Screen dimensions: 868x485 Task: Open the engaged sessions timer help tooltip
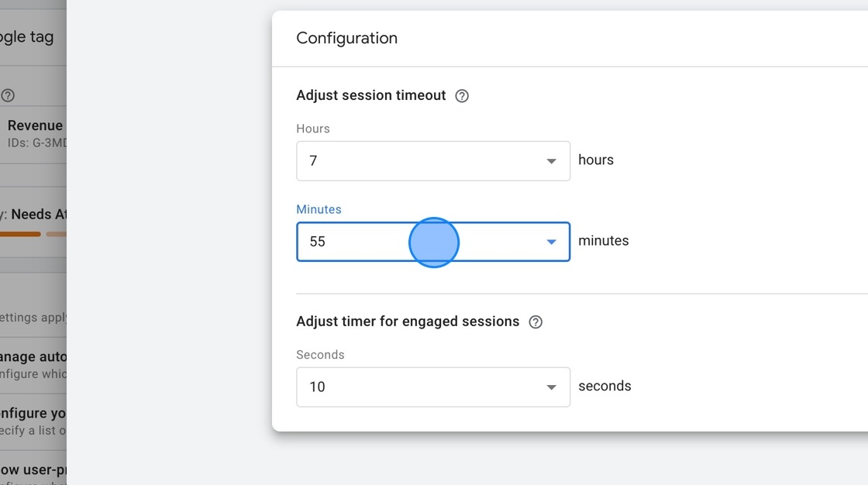pyautogui.click(x=535, y=322)
